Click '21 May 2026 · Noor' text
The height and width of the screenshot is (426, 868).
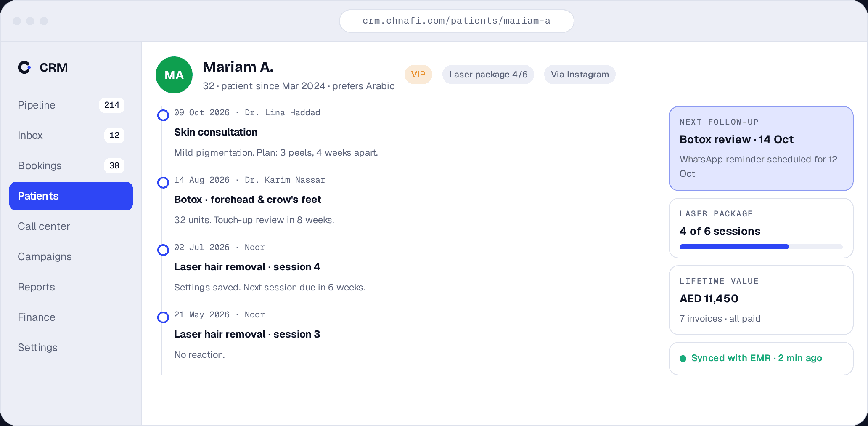(x=220, y=315)
